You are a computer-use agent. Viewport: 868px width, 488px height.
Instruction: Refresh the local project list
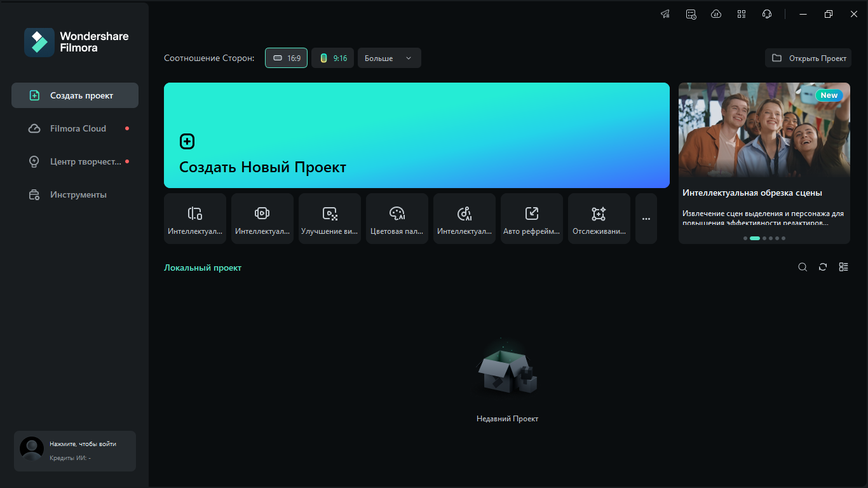pos(823,268)
